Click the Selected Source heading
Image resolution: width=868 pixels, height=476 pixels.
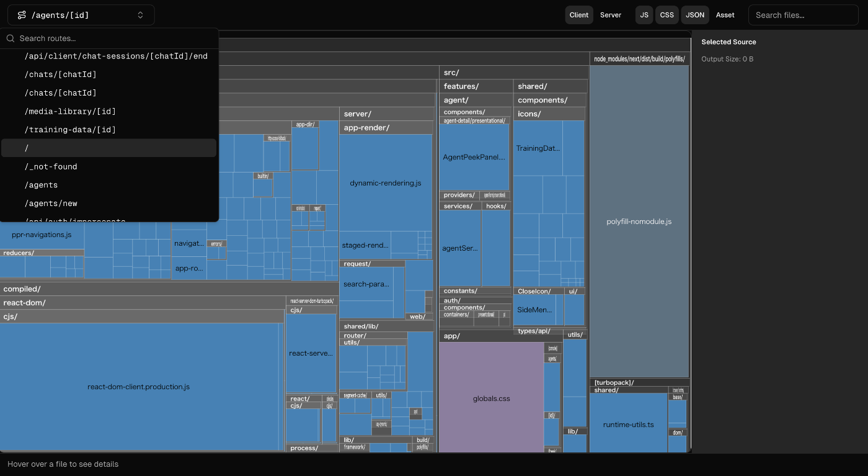728,42
